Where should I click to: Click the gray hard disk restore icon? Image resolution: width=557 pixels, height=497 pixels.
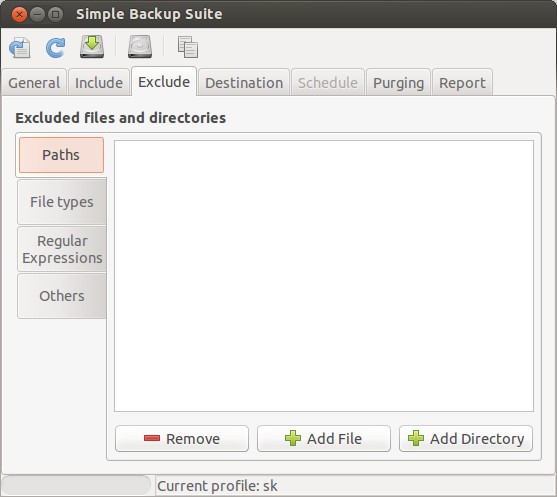140,47
